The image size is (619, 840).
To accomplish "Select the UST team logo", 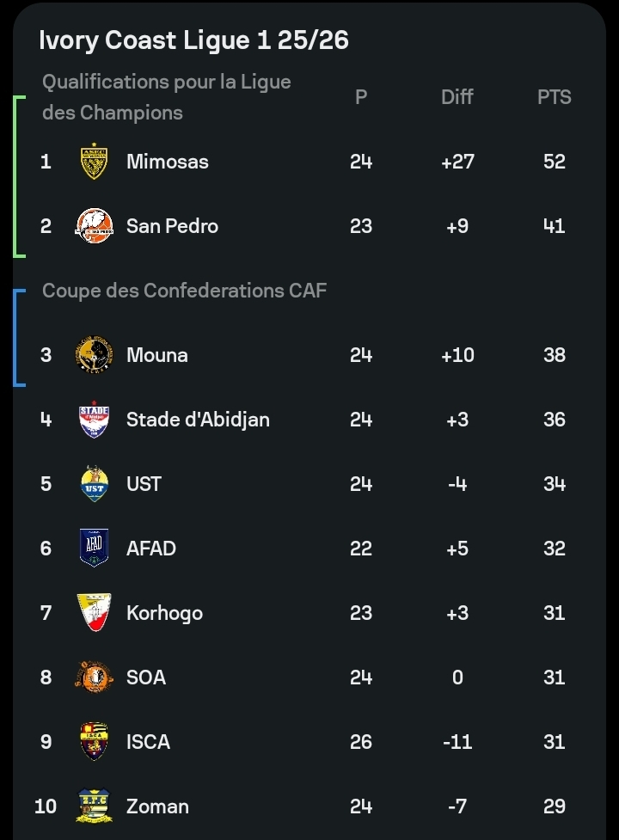I will [94, 484].
